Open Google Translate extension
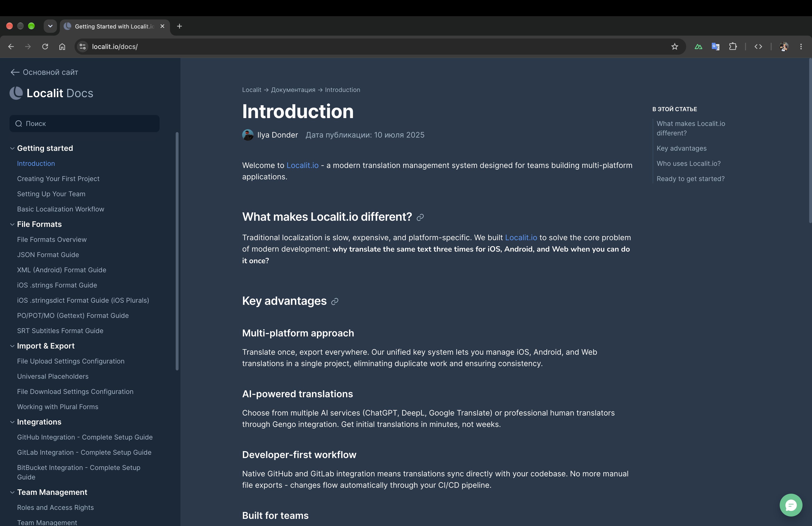 tap(715, 47)
